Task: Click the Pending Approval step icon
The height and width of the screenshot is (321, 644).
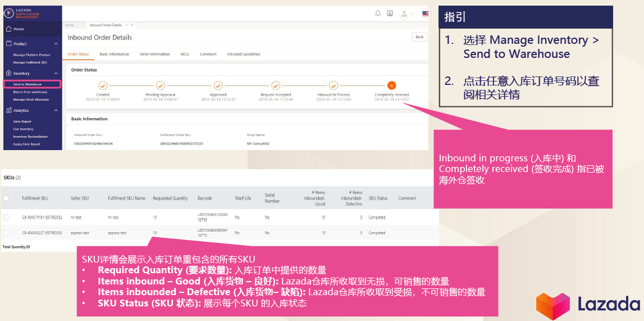Action: (161, 85)
